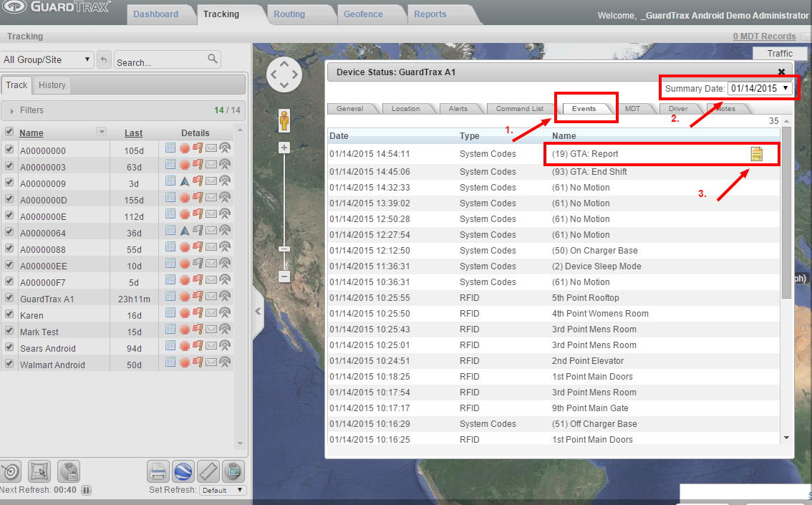The image size is (812, 505).
Task: Click the map select cursor tool
Action: 39,471
